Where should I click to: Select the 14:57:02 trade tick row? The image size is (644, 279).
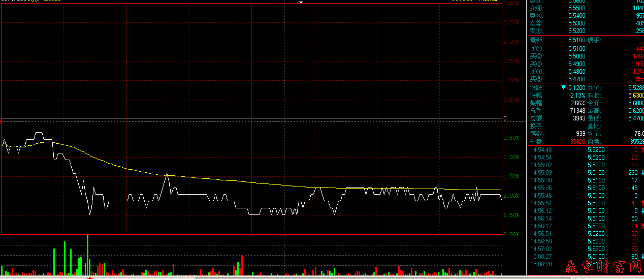click(x=584, y=249)
